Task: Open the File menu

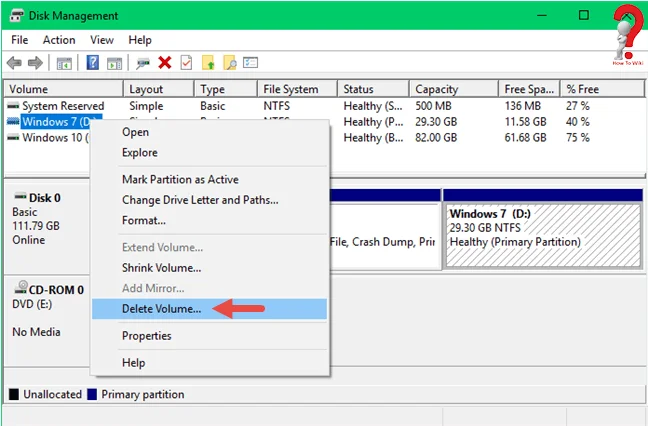Action: [19, 40]
